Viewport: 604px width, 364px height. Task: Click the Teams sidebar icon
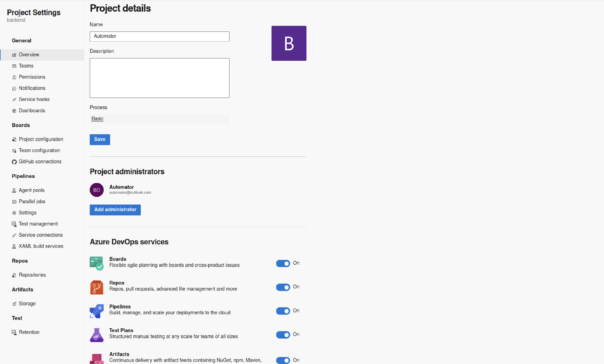point(14,66)
